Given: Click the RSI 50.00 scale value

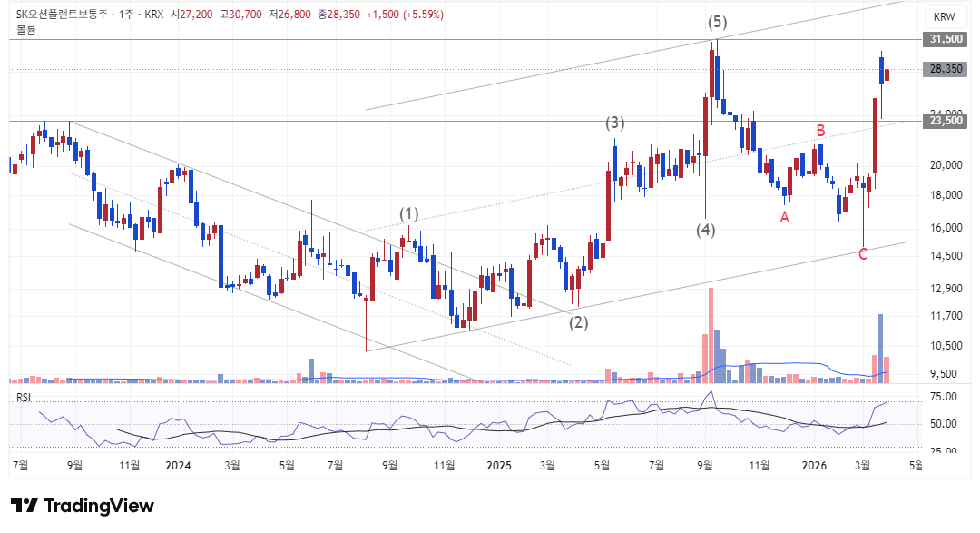Looking at the screenshot, I should pyautogui.click(x=944, y=424).
